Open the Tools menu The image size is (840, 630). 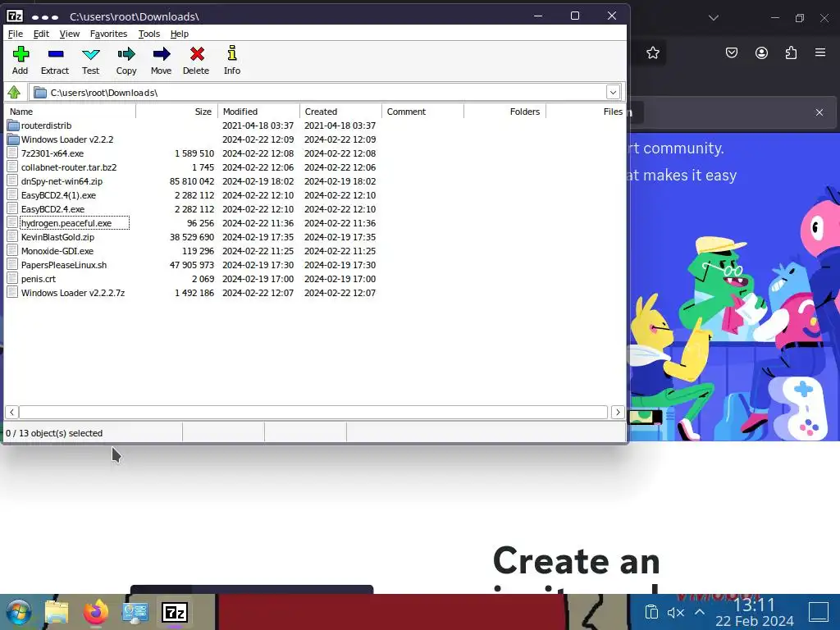149,34
